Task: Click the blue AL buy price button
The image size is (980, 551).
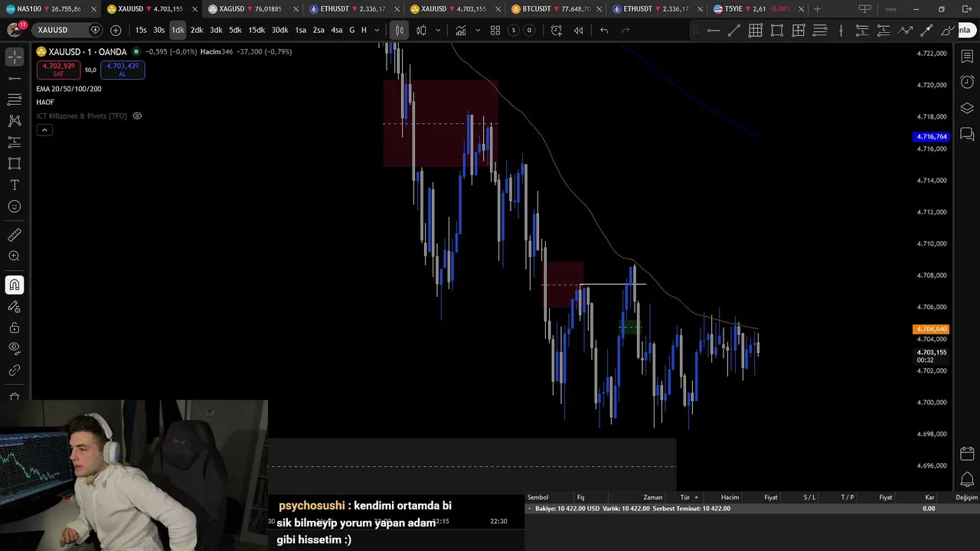Action: (x=122, y=70)
